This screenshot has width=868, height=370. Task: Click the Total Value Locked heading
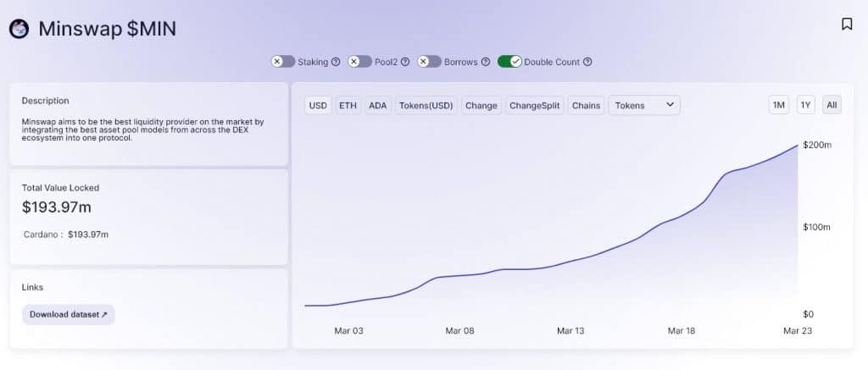tap(60, 188)
